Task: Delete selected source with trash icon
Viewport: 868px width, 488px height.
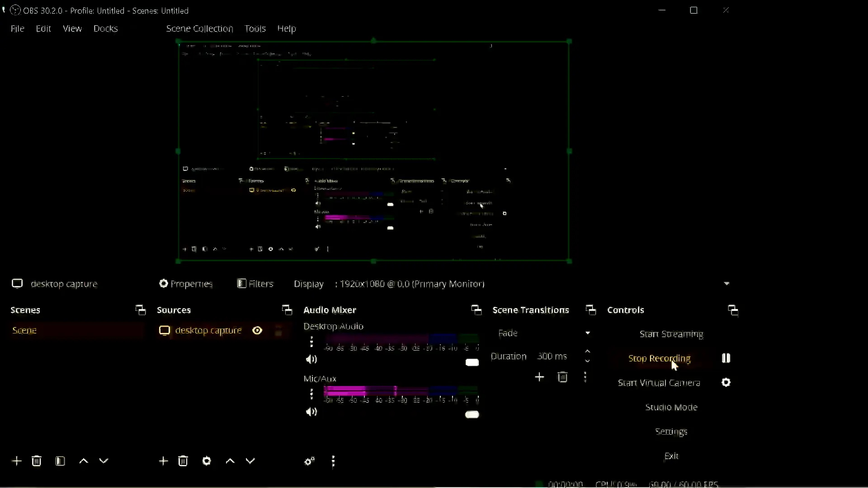Action: click(x=183, y=461)
